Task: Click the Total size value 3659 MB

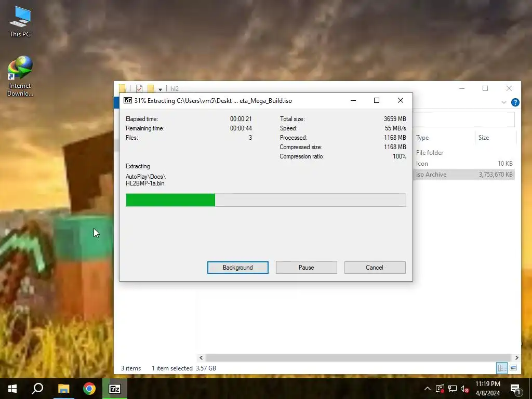Action: coord(395,119)
